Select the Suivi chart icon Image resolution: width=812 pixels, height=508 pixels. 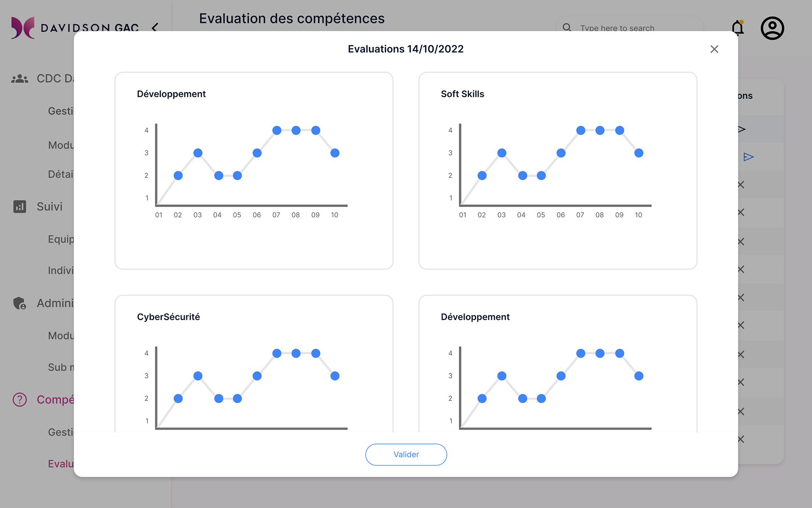[x=19, y=207]
